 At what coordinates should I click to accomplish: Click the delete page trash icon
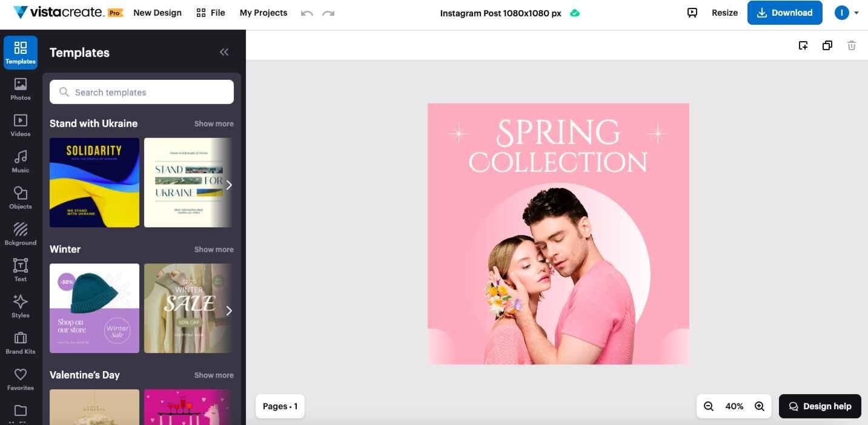pyautogui.click(x=852, y=45)
